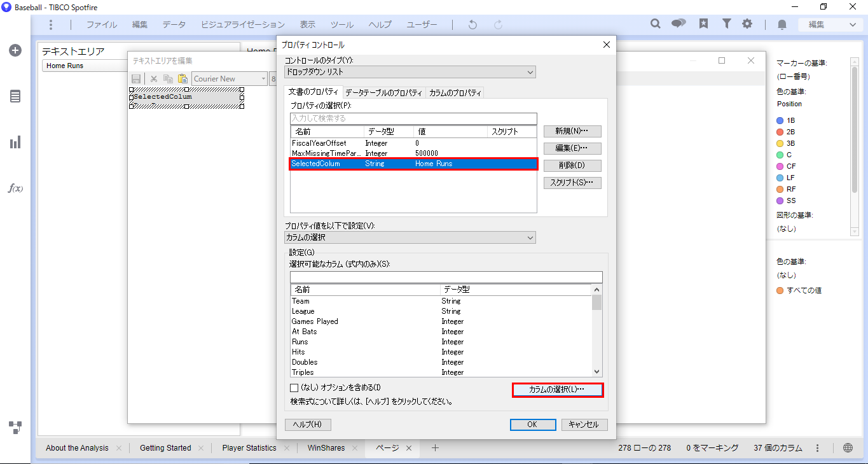Open the ビジュアライゼーション menu
Screen dimensions: 868x464
tap(243, 25)
